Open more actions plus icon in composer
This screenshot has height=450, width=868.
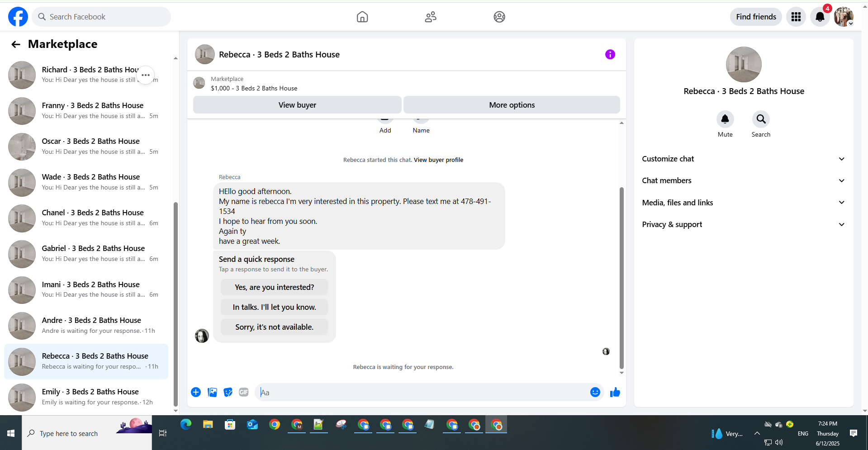196,392
